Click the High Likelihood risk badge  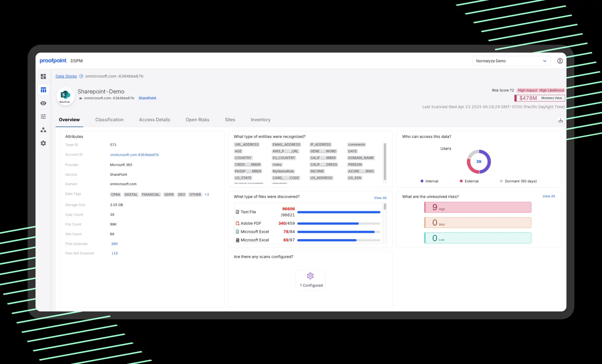coord(552,90)
